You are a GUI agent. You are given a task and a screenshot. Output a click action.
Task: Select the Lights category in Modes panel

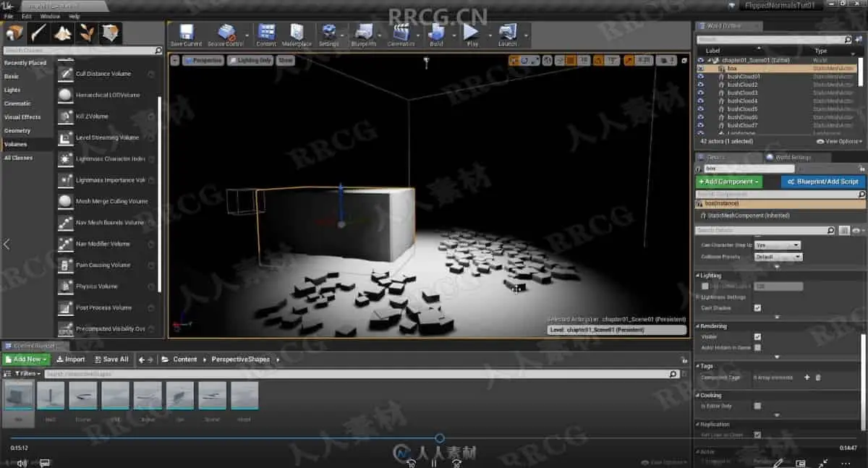[x=12, y=90]
